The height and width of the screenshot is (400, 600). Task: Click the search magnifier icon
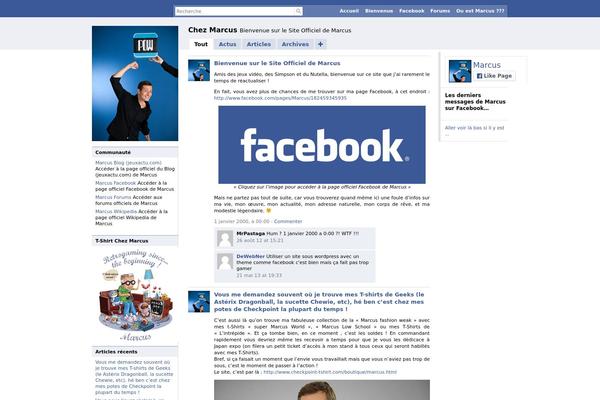pyautogui.click(x=298, y=11)
